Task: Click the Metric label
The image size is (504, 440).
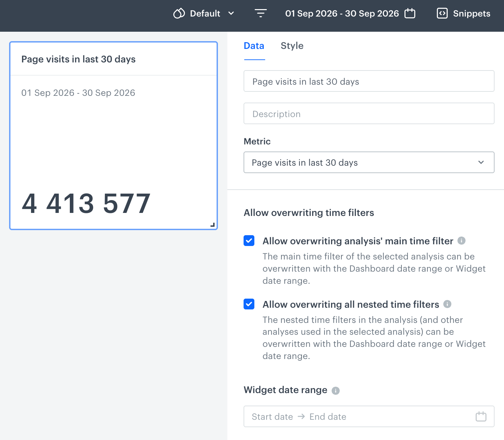Action: (x=257, y=141)
